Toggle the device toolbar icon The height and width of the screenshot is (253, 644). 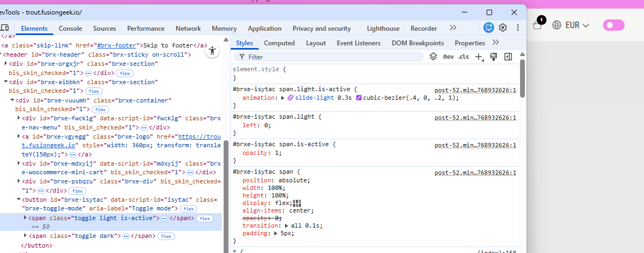(5, 28)
